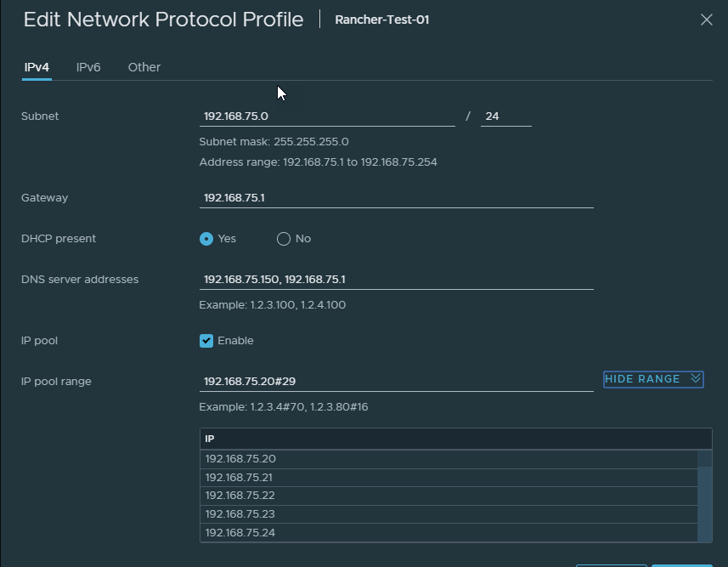Click the X to close the dialog

click(706, 19)
